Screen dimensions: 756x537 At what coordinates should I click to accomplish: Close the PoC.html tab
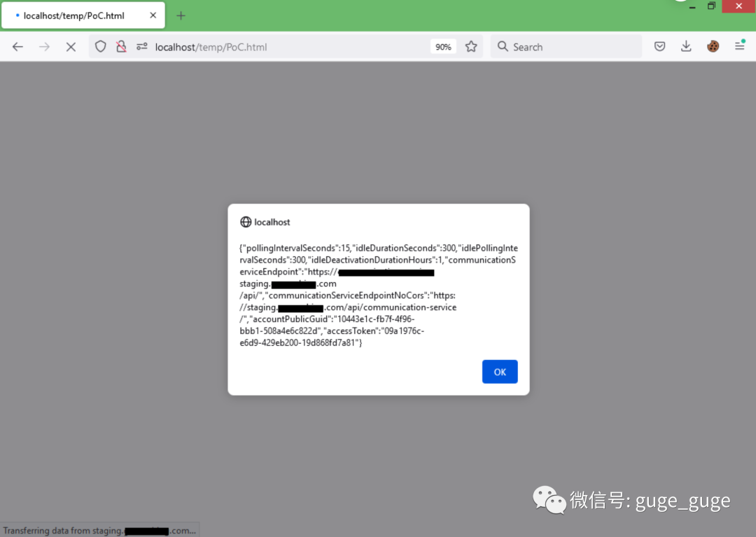point(153,15)
